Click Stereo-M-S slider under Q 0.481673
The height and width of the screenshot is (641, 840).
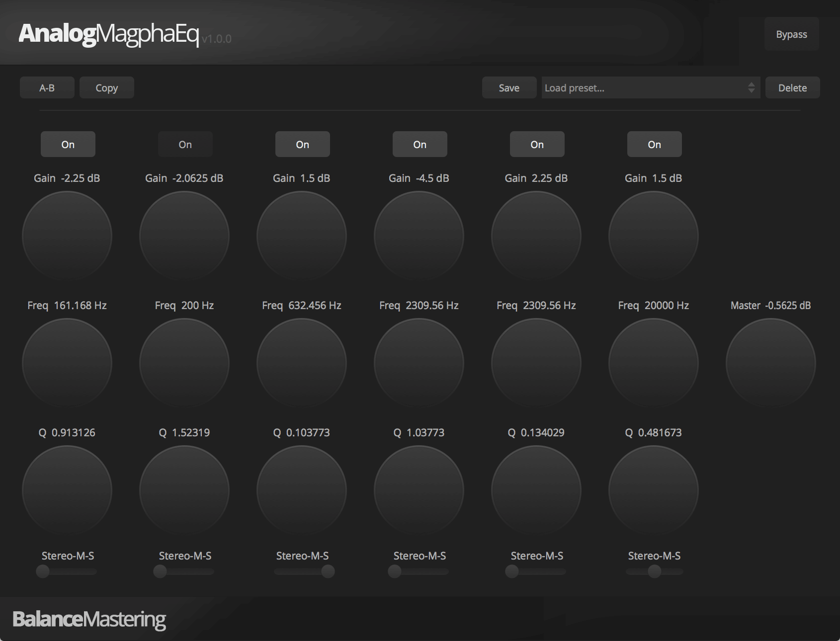655,571
